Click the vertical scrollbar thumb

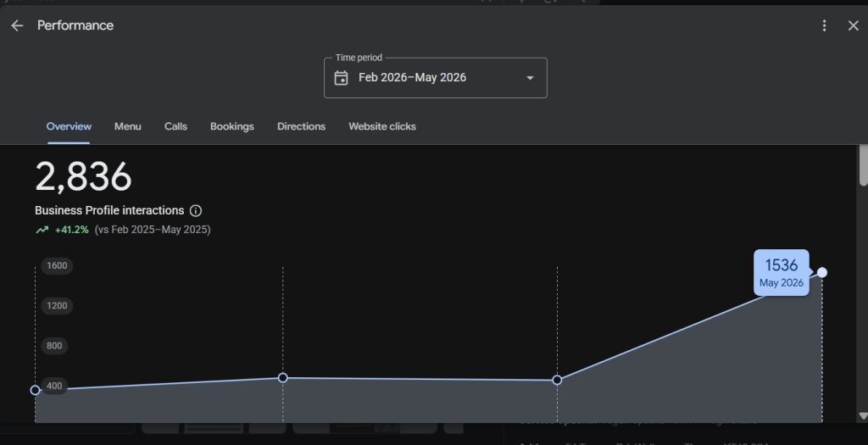tap(863, 165)
